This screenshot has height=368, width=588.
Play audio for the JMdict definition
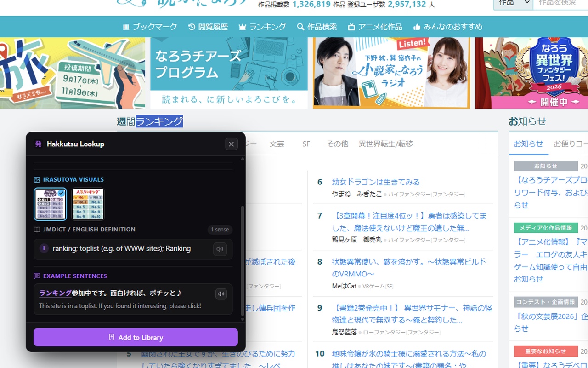point(220,249)
